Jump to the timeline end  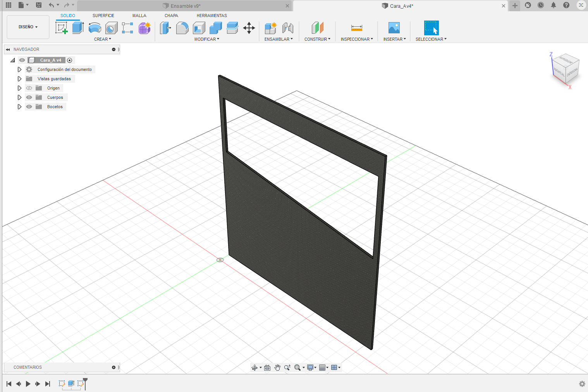(48, 384)
